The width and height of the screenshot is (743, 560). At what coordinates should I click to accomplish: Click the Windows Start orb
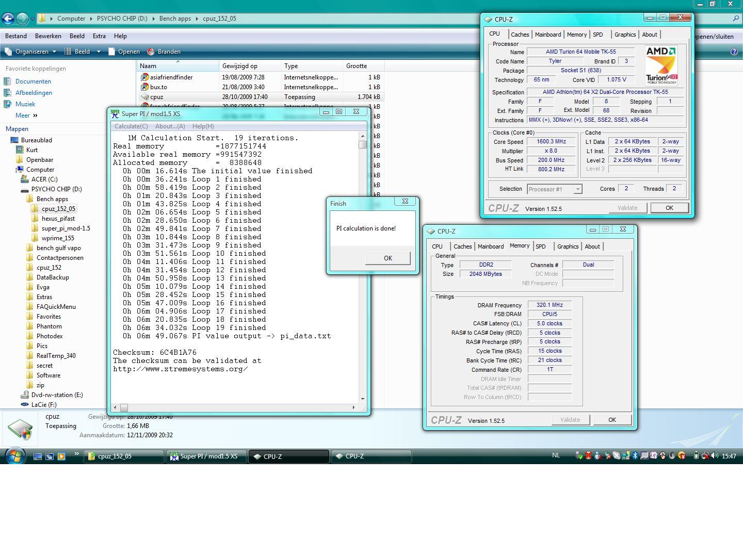[x=15, y=456]
